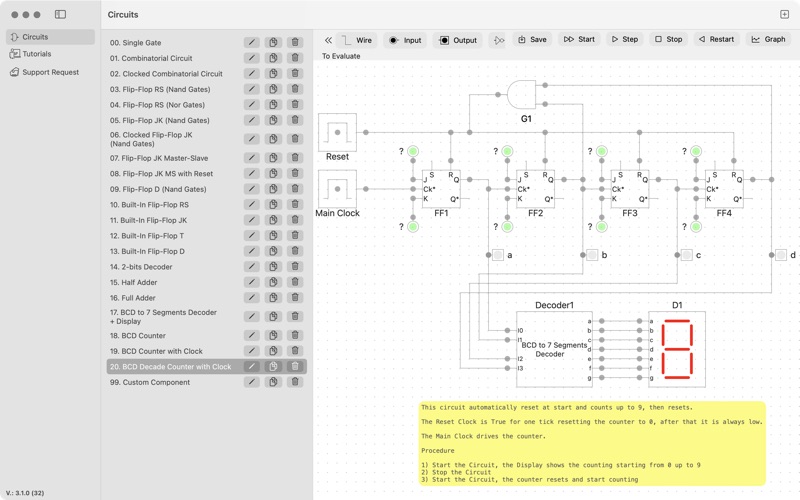Delete 09. Flip-Flop D (Nand Gates)

click(295, 189)
